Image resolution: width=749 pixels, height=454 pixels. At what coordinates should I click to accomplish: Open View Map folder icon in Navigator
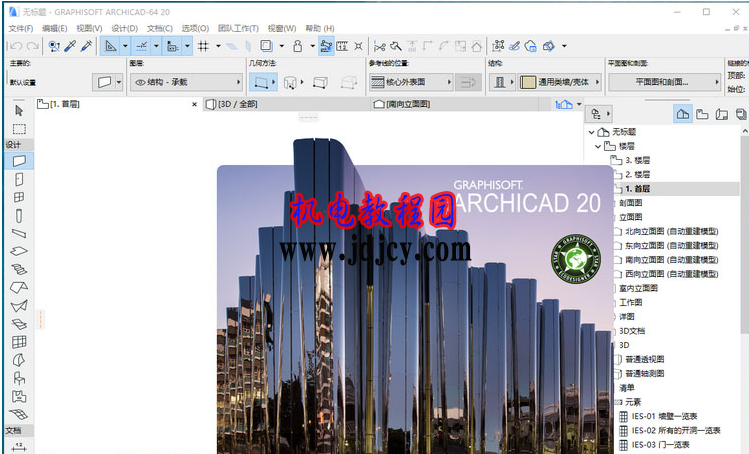click(702, 114)
